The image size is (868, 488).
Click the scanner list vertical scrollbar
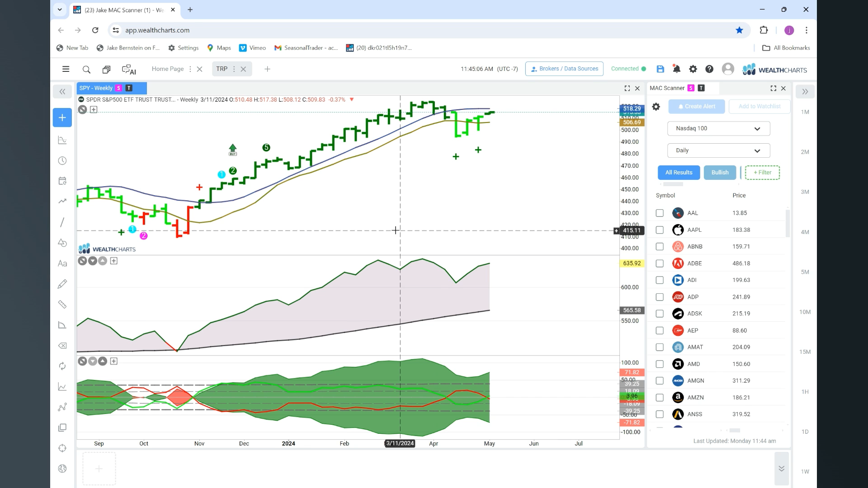click(788, 223)
